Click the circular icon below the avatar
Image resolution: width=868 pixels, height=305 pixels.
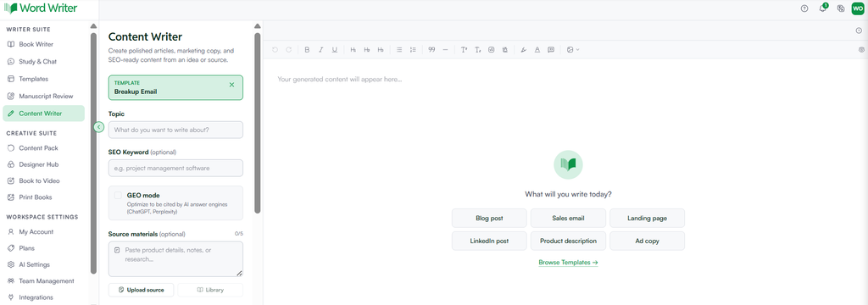pyautogui.click(x=860, y=30)
